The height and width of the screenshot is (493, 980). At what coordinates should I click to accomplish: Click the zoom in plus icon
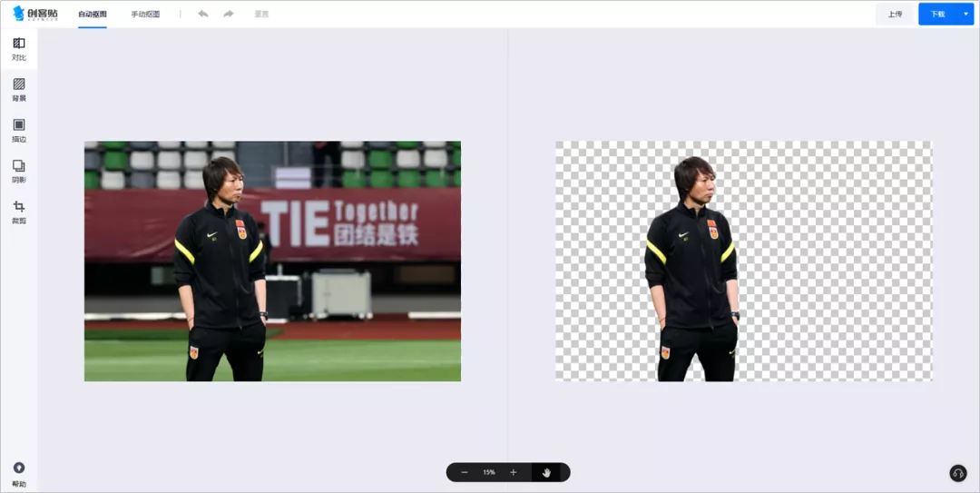(x=513, y=472)
